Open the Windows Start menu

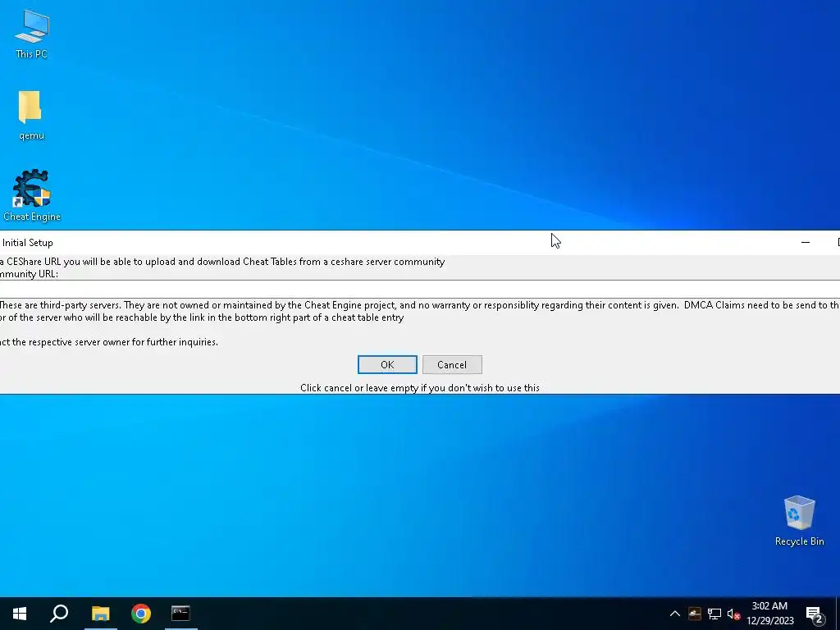20,614
